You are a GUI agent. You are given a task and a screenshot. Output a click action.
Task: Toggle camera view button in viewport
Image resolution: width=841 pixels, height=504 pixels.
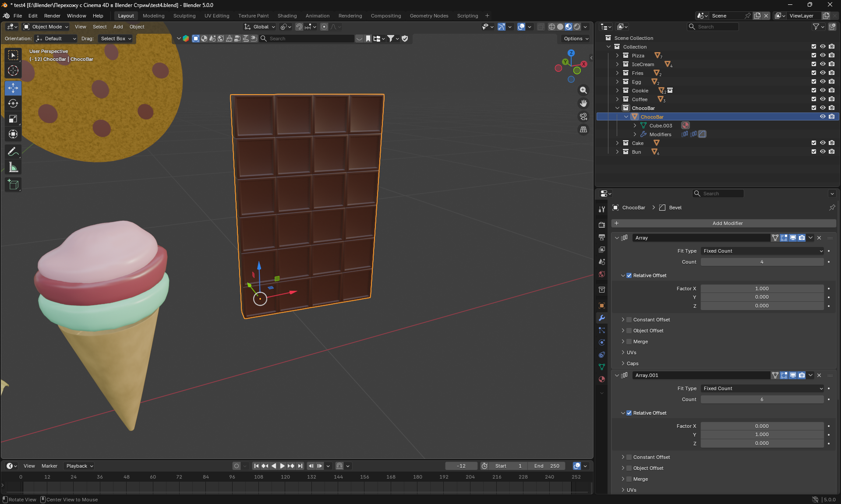tap(583, 116)
